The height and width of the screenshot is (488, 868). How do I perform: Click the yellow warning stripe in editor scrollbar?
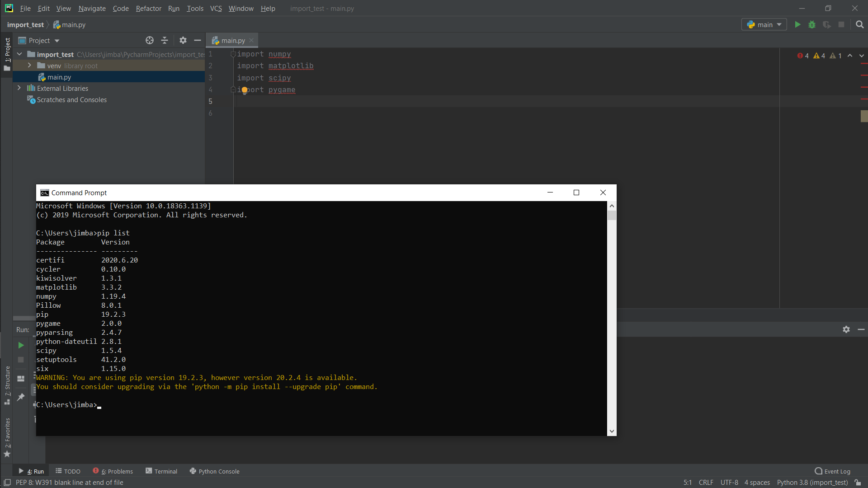pyautogui.click(x=864, y=116)
